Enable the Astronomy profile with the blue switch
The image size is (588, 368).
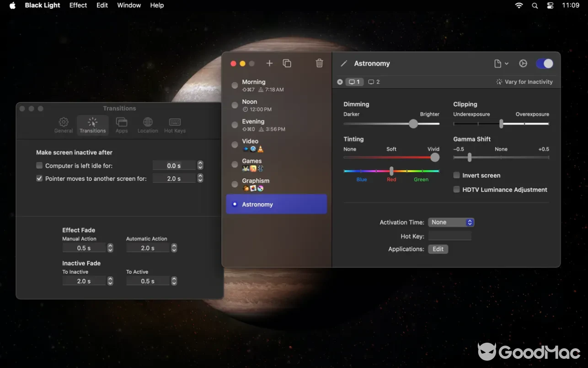pyautogui.click(x=544, y=63)
